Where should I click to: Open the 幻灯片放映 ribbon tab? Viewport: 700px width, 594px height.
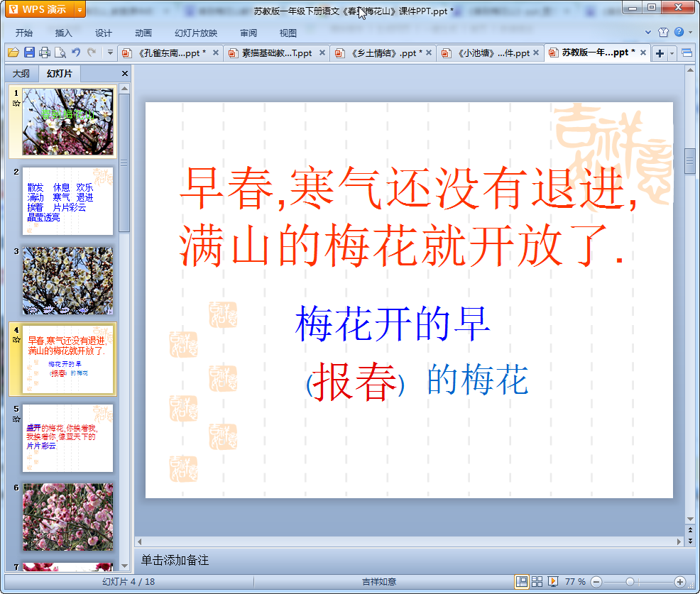click(195, 33)
